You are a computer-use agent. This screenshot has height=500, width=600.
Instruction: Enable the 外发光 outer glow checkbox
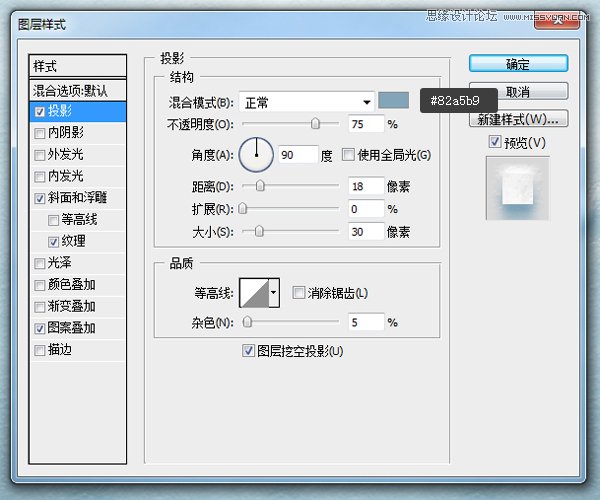pos(40,155)
